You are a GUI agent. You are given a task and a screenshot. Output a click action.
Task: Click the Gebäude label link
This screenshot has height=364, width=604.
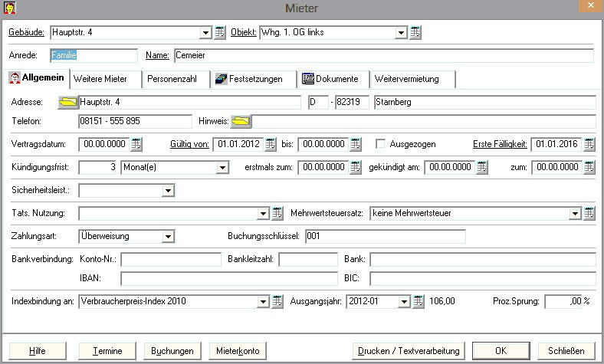coord(26,32)
